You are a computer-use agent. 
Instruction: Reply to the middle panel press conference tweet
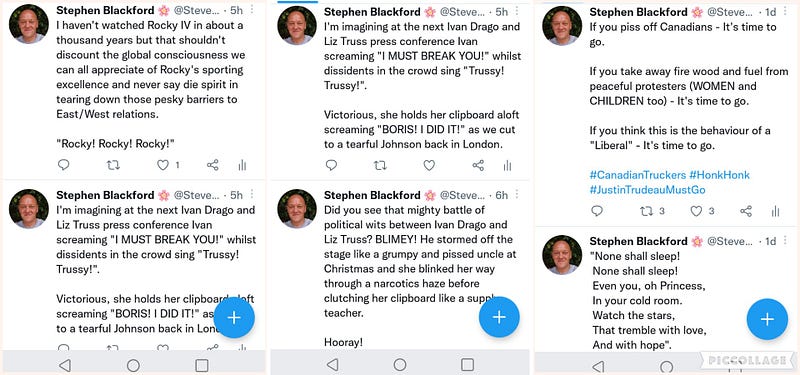pos(331,165)
